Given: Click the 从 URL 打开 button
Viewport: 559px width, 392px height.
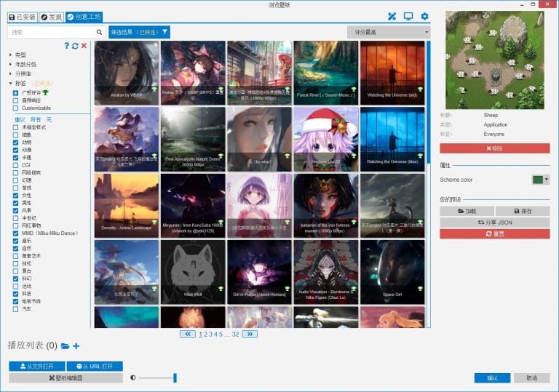Looking at the screenshot, I should click(95, 366).
